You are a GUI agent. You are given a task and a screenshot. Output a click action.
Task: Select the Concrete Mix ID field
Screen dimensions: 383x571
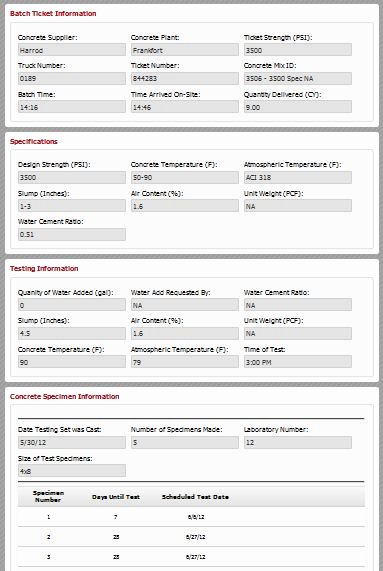tap(297, 78)
